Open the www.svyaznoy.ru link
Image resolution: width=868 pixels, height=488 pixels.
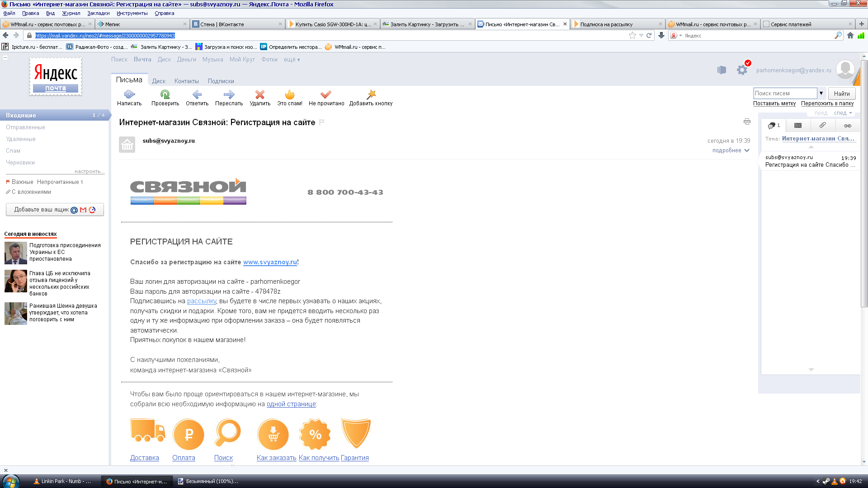pyautogui.click(x=270, y=262)
